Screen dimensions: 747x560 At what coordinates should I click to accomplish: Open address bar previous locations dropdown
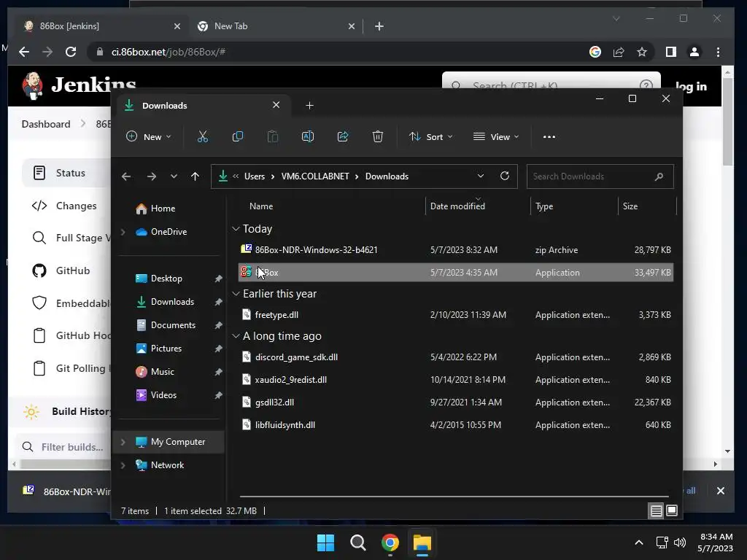[481, 176]
